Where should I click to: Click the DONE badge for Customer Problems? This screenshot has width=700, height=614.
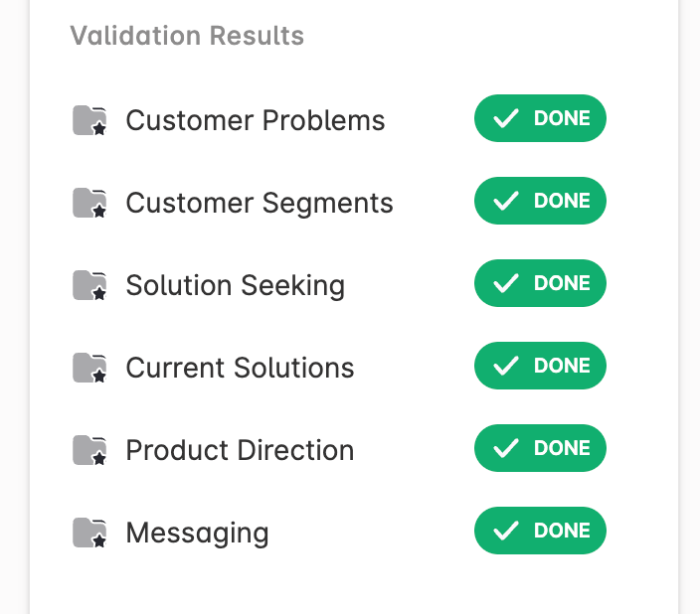click(540, 119)
